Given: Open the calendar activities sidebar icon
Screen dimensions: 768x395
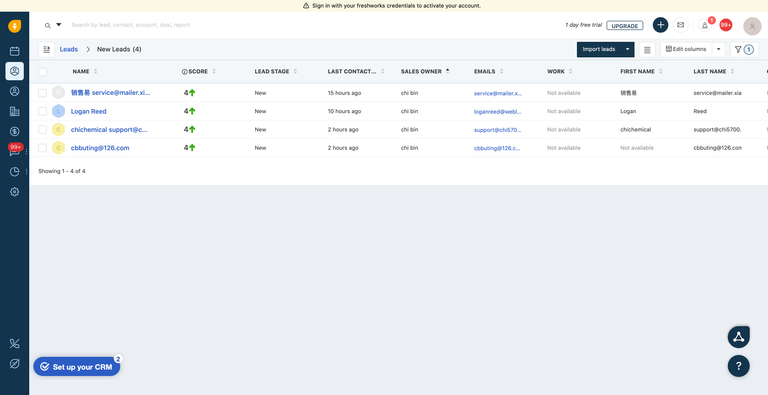Looking at the screenshot, I should (15, 51).
